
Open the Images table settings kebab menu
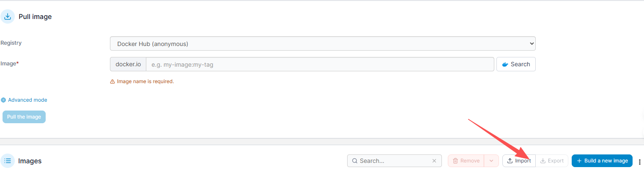639,162
